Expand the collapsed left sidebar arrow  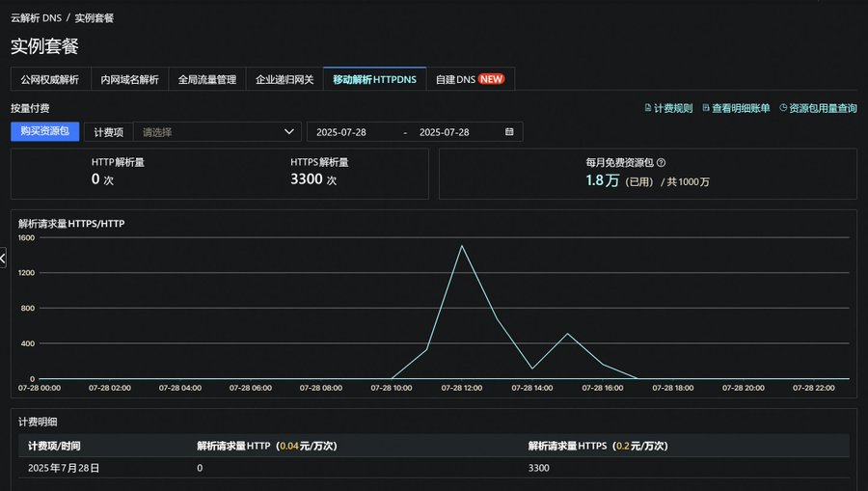[3, 257]
